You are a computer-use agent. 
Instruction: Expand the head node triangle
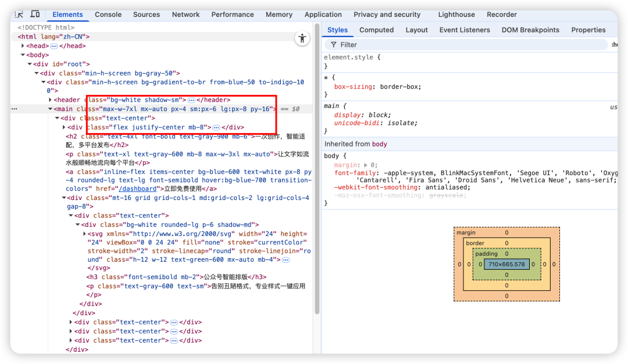(23, 46)
